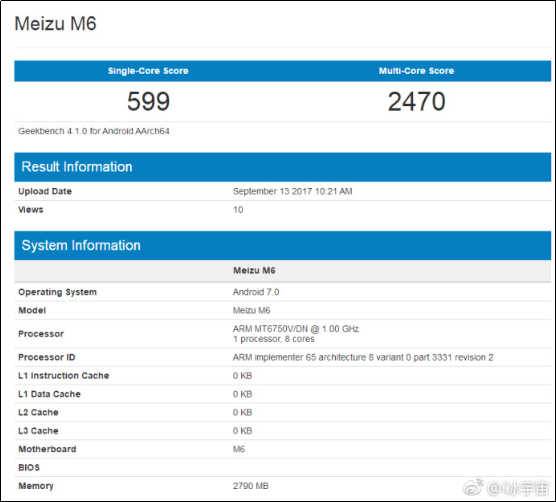556x502 pixels.
Task: Click the Geekbench 4.1.0 version text
Action: coord(94,131)
